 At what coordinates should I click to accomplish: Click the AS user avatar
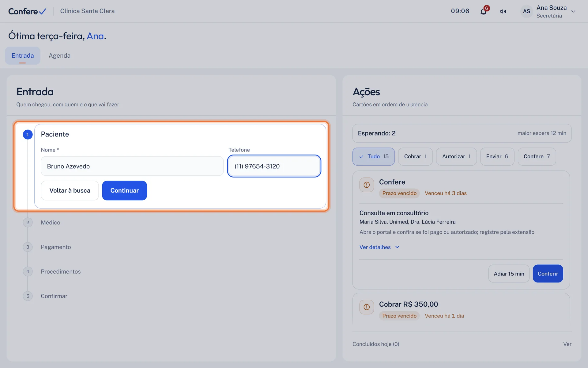pyautogui.click(x=526, y=11)
